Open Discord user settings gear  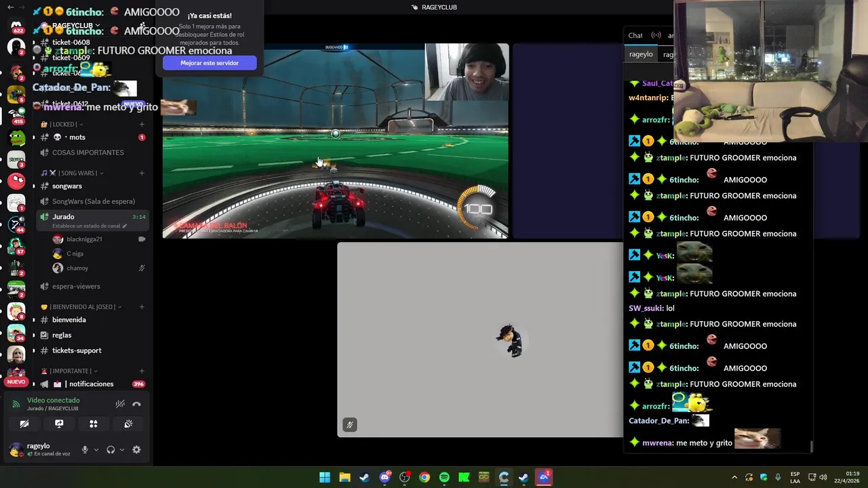(136, 449)
